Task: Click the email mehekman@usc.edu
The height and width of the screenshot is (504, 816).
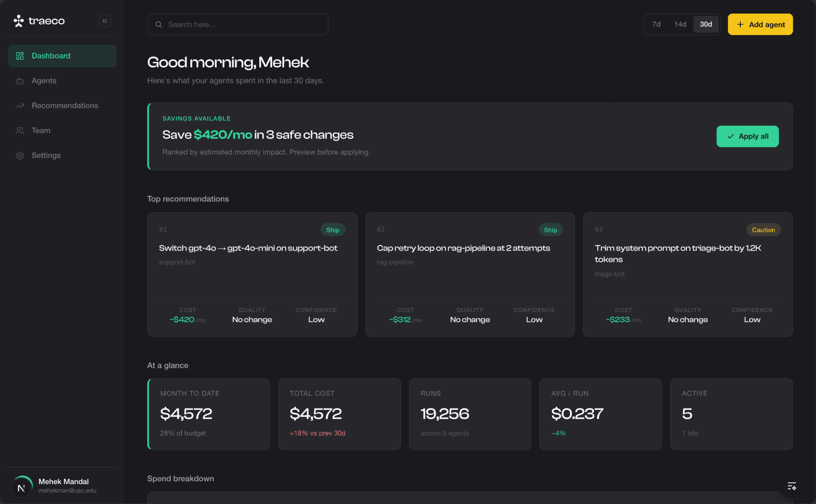Action: click(67, 491)
